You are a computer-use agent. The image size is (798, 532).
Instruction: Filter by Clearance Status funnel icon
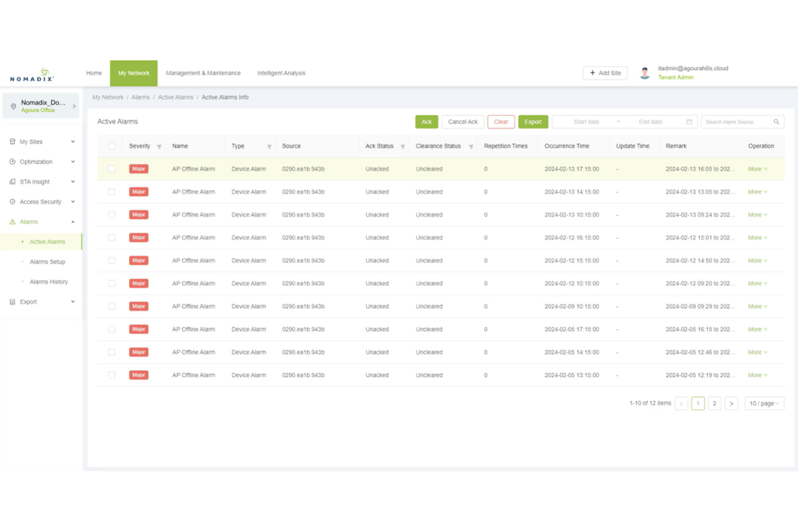tap(471, 147)
